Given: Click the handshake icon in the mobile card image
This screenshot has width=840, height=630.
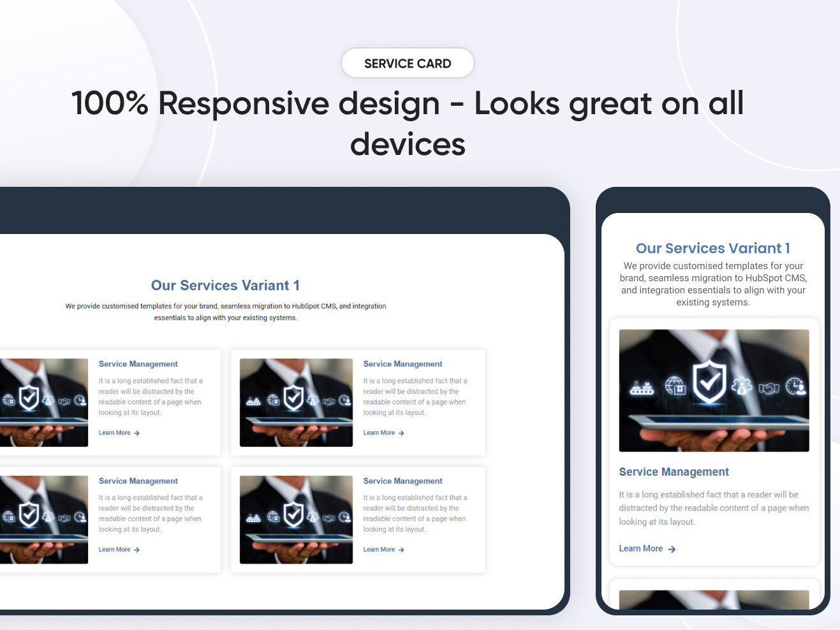Looking at the screenshot, I should [x=770, y=387].
